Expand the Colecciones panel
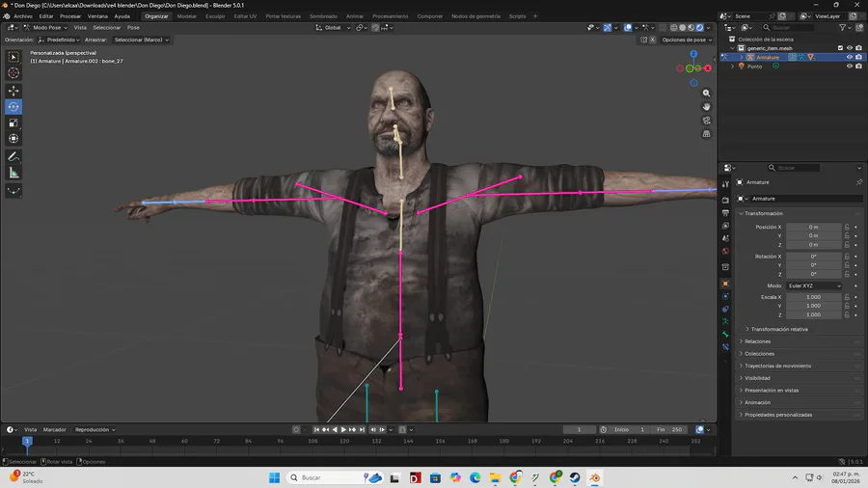Viewport: 868px width, 488px height. (x=759, y=354)
